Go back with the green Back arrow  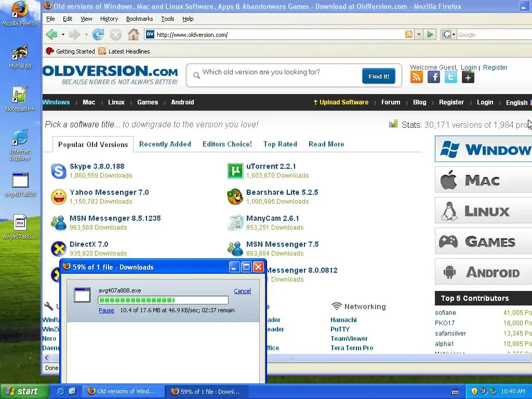[51, 34]
